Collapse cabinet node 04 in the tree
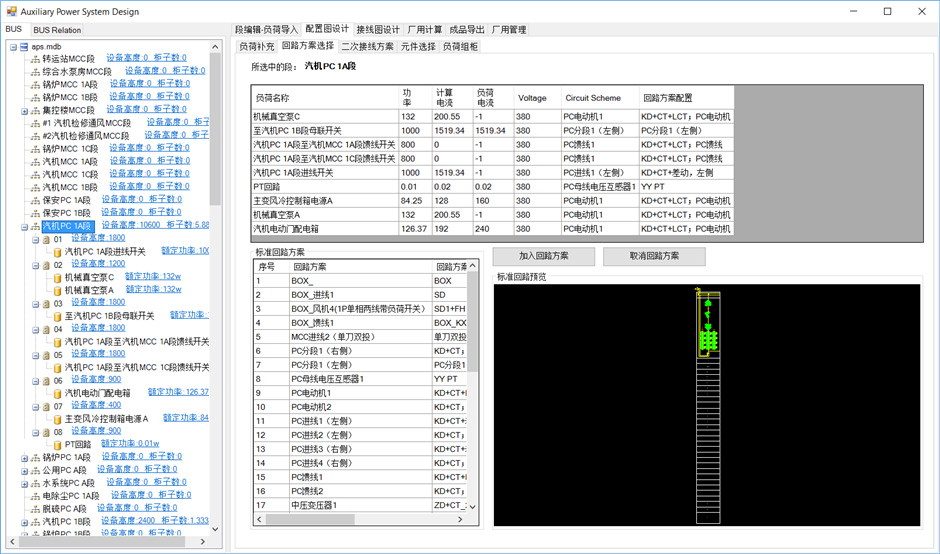This screenshot has width=940, height=554. click(34, 329)
